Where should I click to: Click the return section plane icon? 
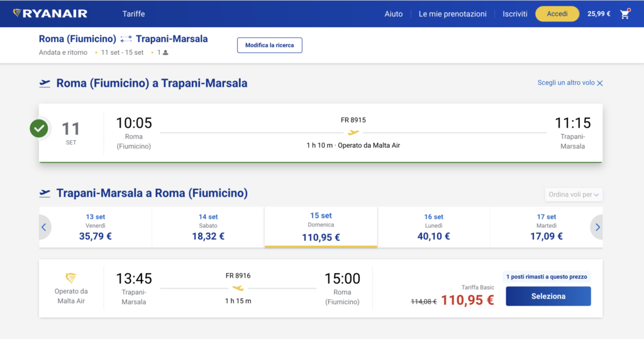(x=45, y=193)
